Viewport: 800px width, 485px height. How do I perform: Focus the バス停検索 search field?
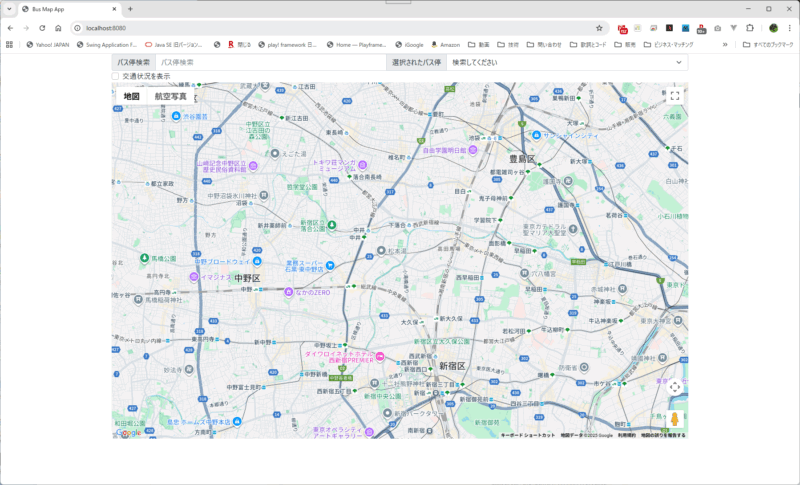point(270,62)
